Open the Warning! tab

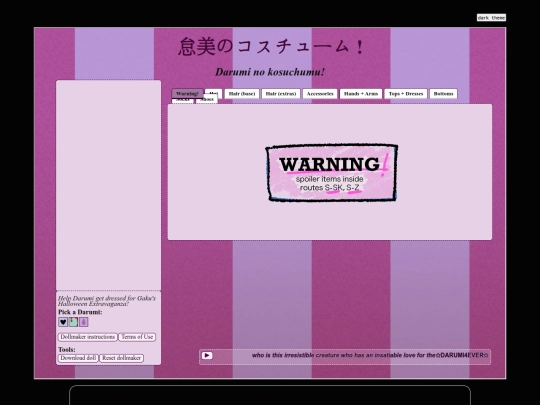pos(187,94)
